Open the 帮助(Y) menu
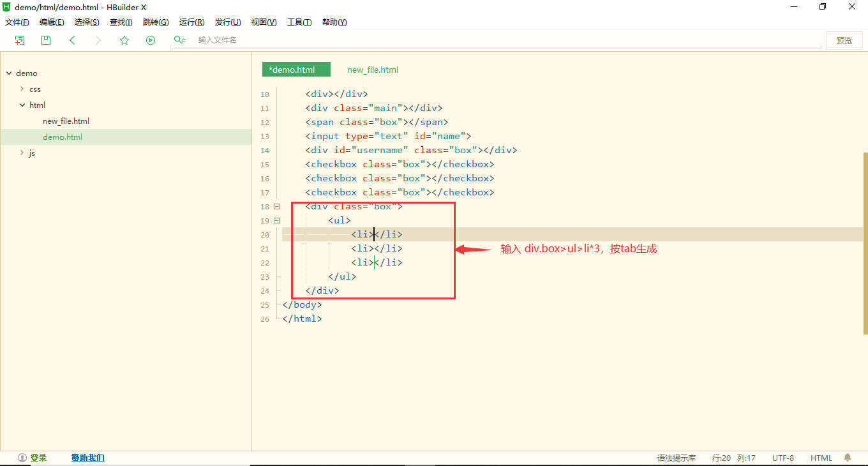This screenshot has height=466, width=868. (x=334, y=22)
